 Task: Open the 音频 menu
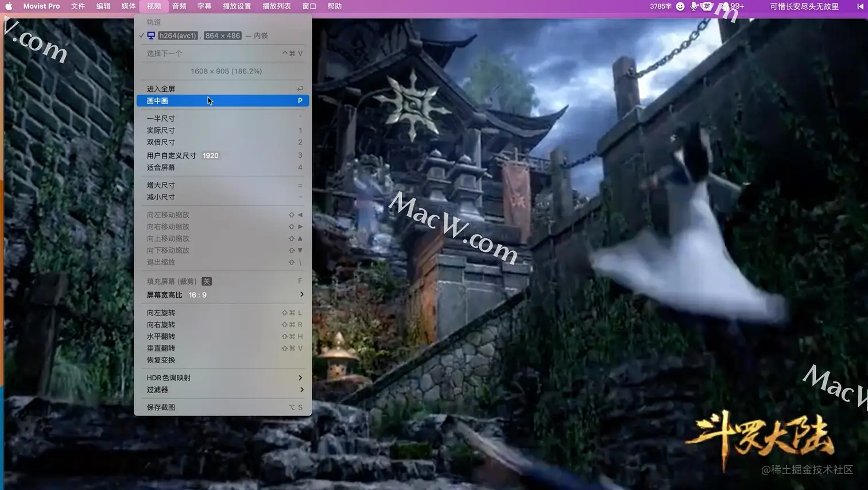(179, 6)
